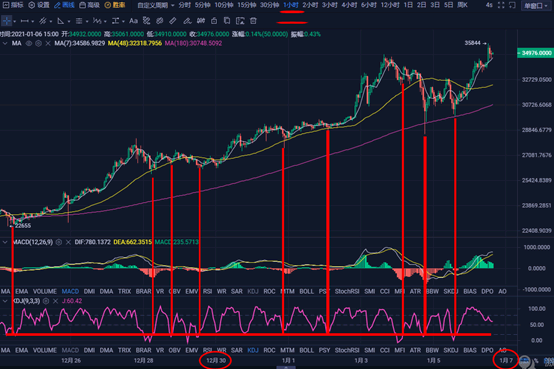Select BOLL in the MACD panel indicator row
Viewport: 554px width, 369px height.
point(306,292)
